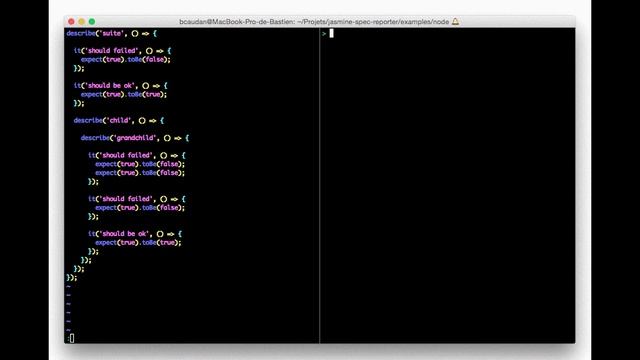Click the it('should be ok' line inside grandchild
This screenshot has height=360, width=640.
coord(135,234)
